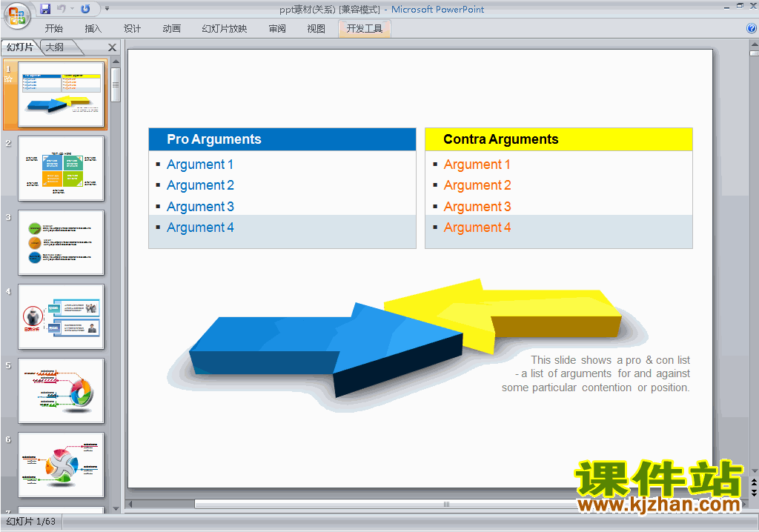
Task: Select slide 6 thumbnail with sphere graphic
Action: tap(61, 465)
